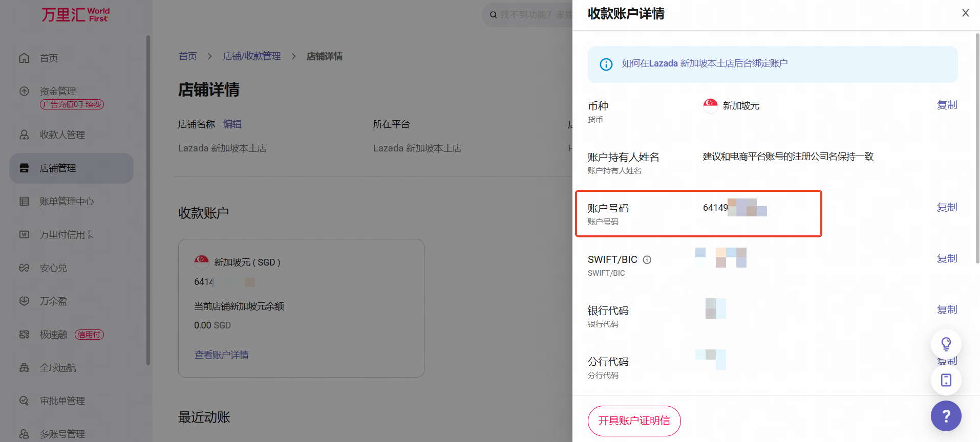Select 店铺管理 in the sidebar
The width and height of the screenshot is (980, 442).
(x=71, y=168)
